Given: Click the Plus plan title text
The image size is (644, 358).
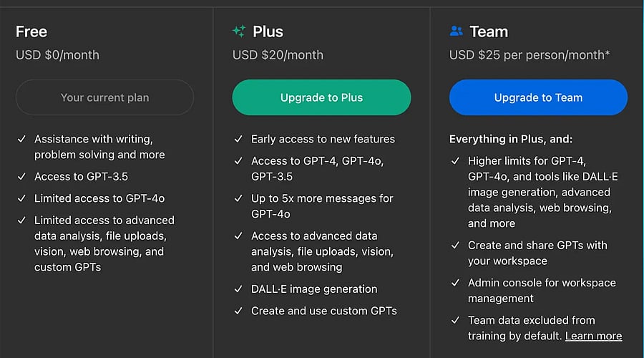Looking at the screenshot, I should (x=268, y=32).
